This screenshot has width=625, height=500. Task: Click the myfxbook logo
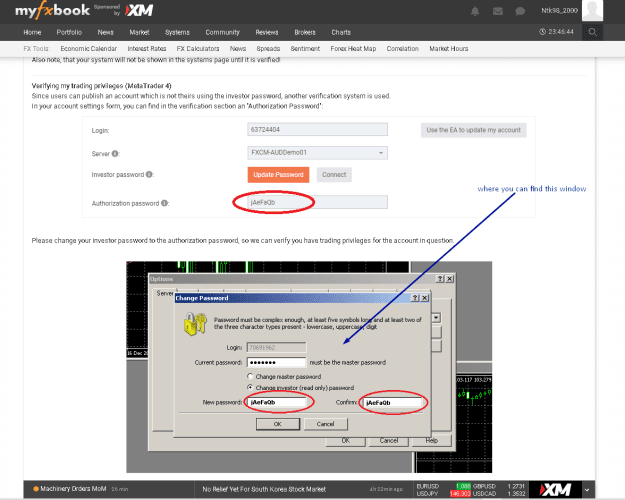pos(52,10)
